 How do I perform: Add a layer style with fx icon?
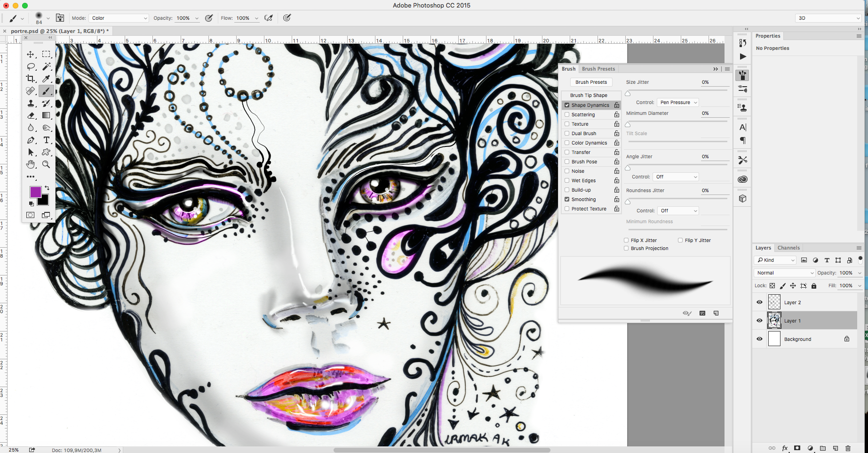click(x=785, y=448)
